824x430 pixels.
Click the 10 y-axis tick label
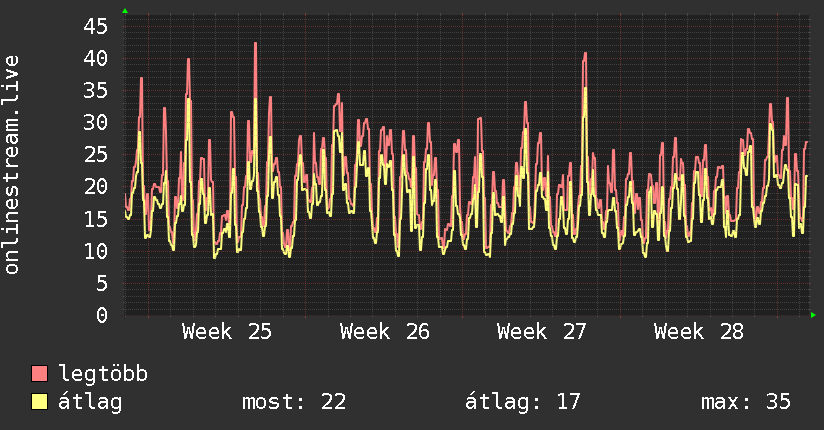[x=96, y=251]
